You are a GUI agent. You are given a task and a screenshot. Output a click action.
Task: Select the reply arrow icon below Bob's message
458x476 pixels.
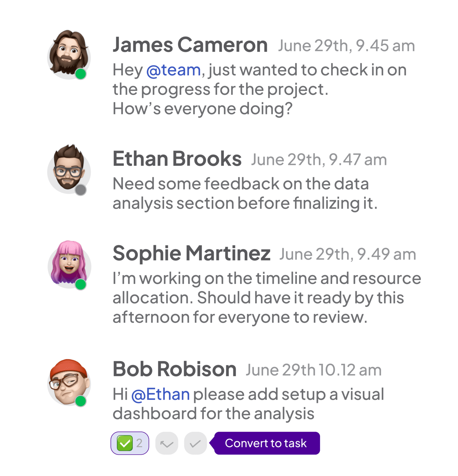(x=167, y=443)
